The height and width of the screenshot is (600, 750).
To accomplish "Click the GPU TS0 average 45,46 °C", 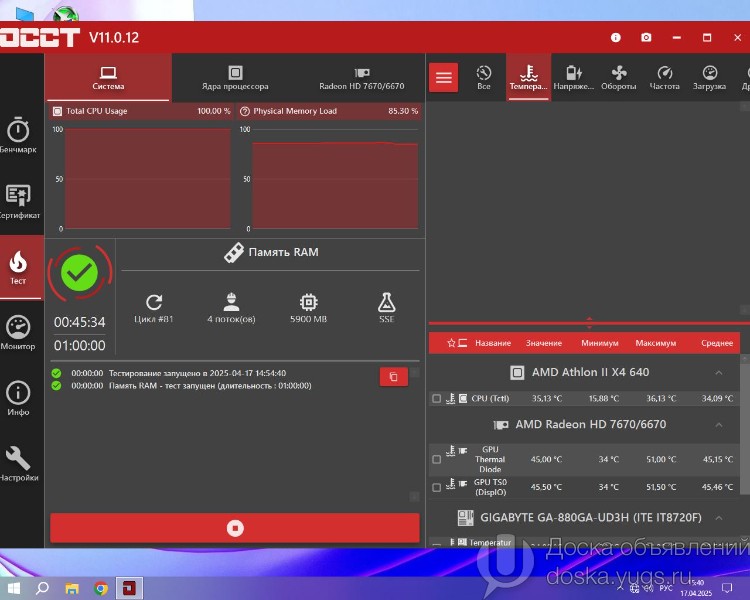I will coord(717,487).
